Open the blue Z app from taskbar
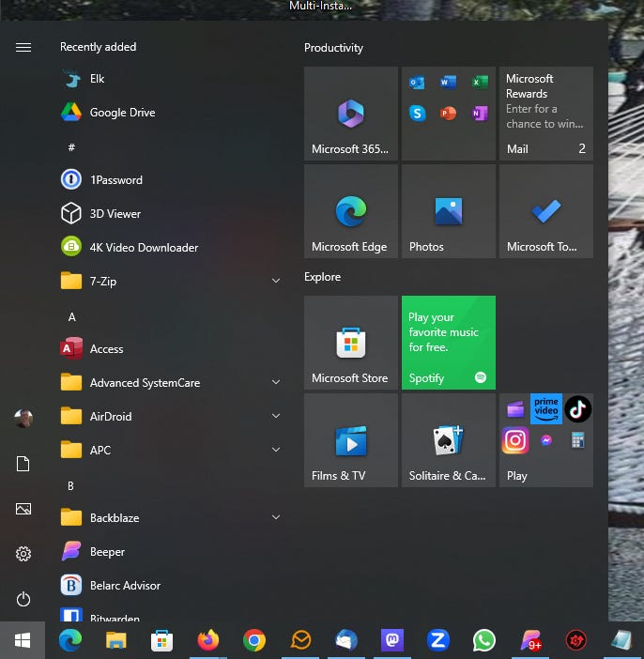The width and height of the screenshot is (644, 659). pos(438,640)
